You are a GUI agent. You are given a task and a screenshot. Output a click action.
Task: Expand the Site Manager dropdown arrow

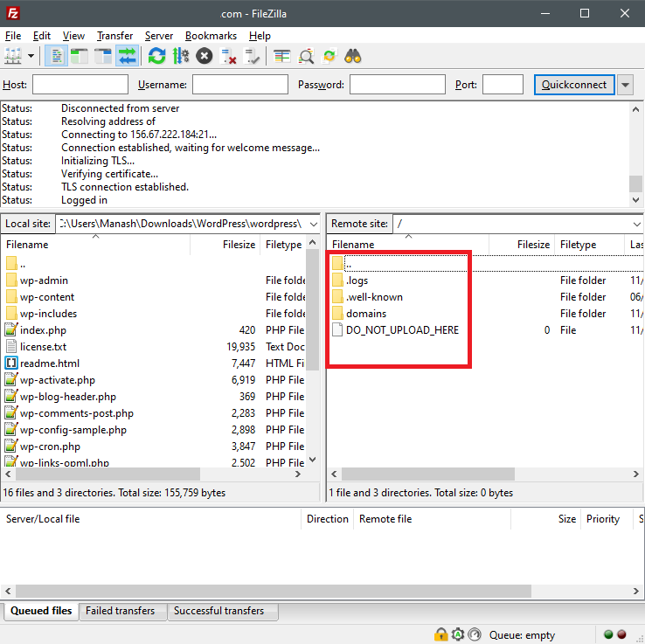(31, 56)
